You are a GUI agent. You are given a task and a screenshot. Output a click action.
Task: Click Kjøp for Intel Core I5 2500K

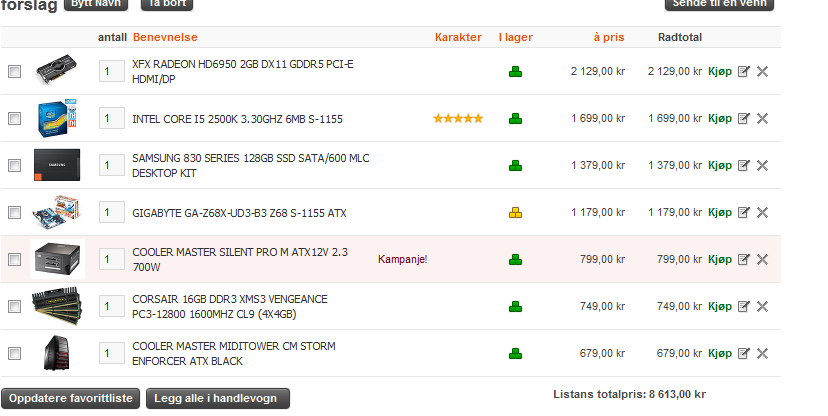pos(720,118)
